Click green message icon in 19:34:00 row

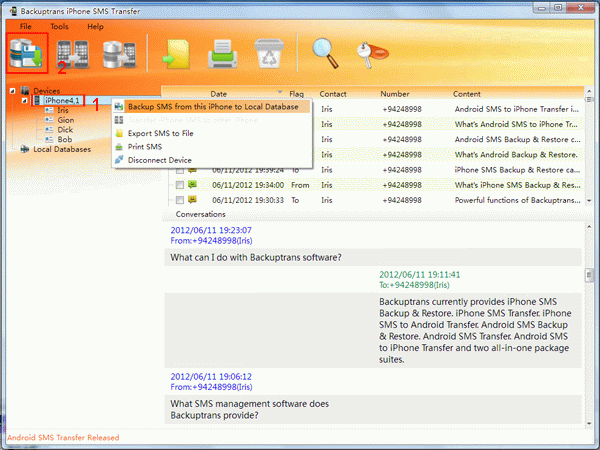[192, 184]
